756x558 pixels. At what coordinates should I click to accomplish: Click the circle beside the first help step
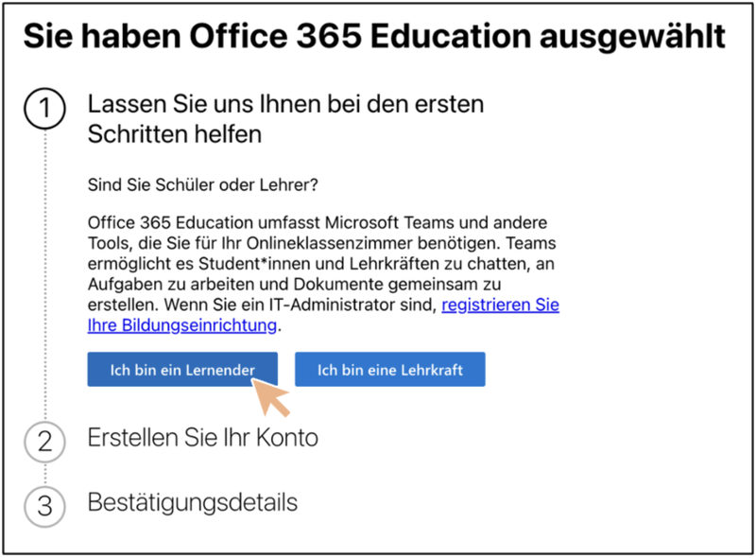(x=43, y=109)
